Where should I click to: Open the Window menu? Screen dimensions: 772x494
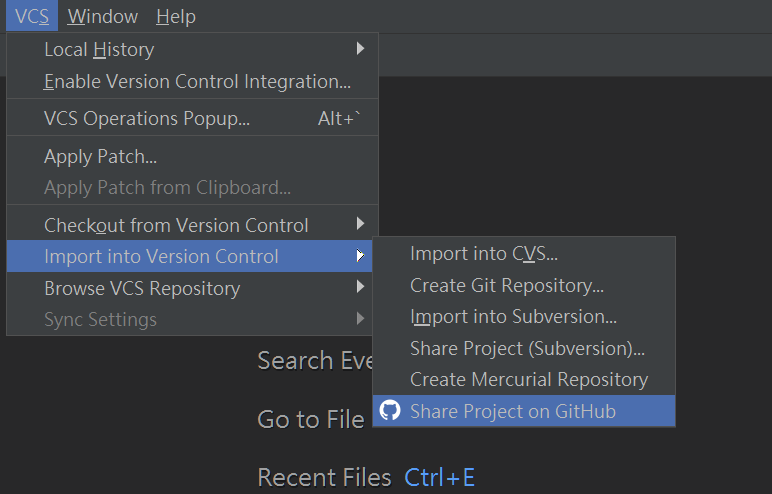click(103, 16)
